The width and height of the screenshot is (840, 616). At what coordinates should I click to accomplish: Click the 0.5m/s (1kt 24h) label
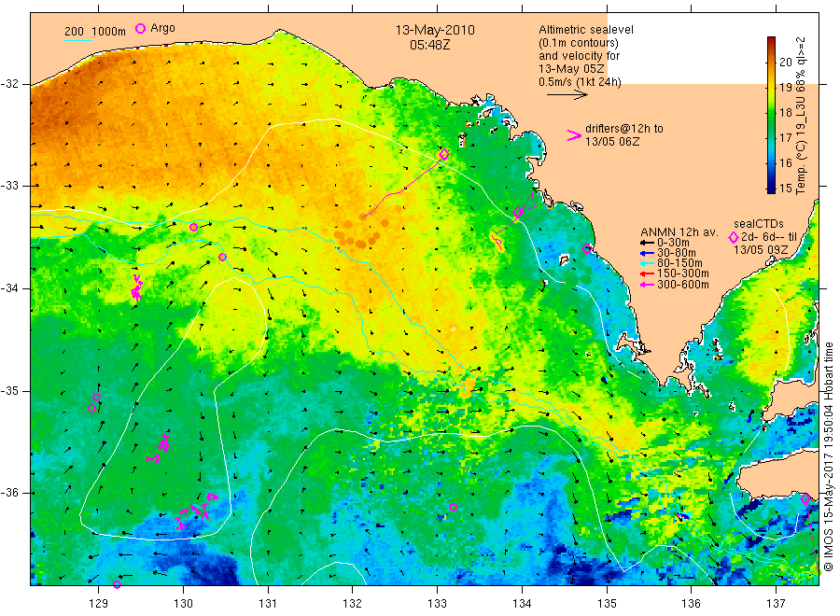pos(581,82)
